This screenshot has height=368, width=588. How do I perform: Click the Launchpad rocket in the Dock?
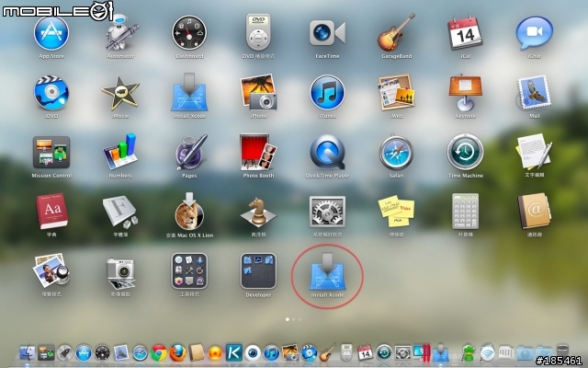pyautogui.click(x=64, y=353)
